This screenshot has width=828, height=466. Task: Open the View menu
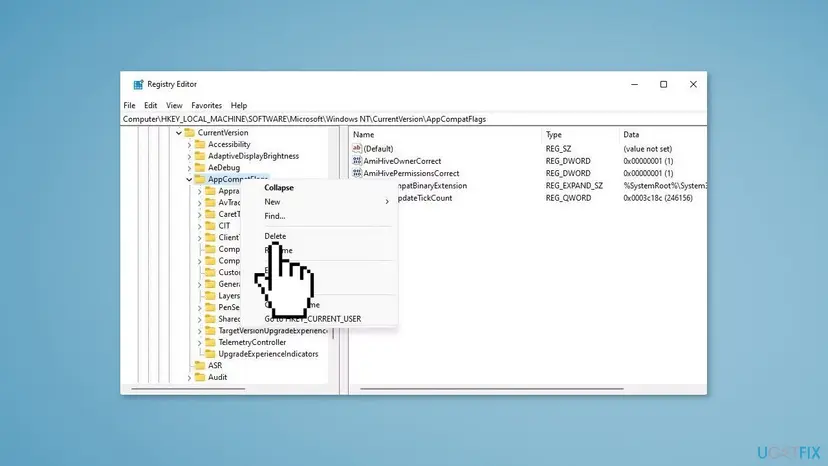174,106
